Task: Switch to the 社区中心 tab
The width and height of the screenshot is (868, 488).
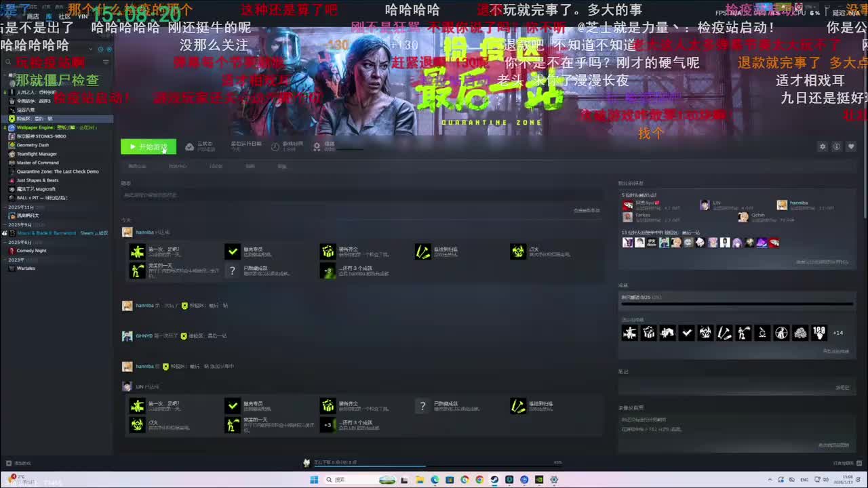Action: click(178, 166)
